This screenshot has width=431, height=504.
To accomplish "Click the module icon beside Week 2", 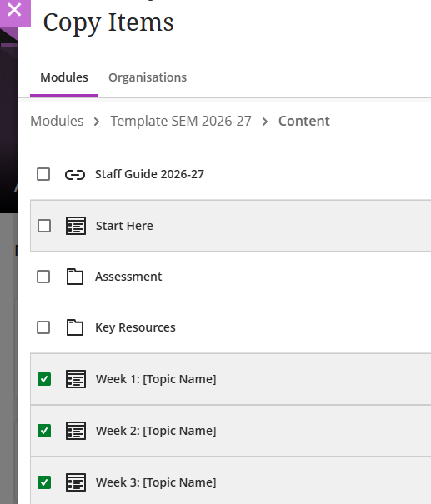I will (x=76, y=431).
